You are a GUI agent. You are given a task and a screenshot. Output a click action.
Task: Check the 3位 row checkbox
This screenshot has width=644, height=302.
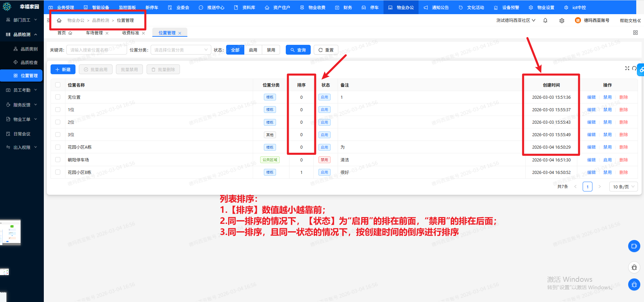[x=58, y=134]
